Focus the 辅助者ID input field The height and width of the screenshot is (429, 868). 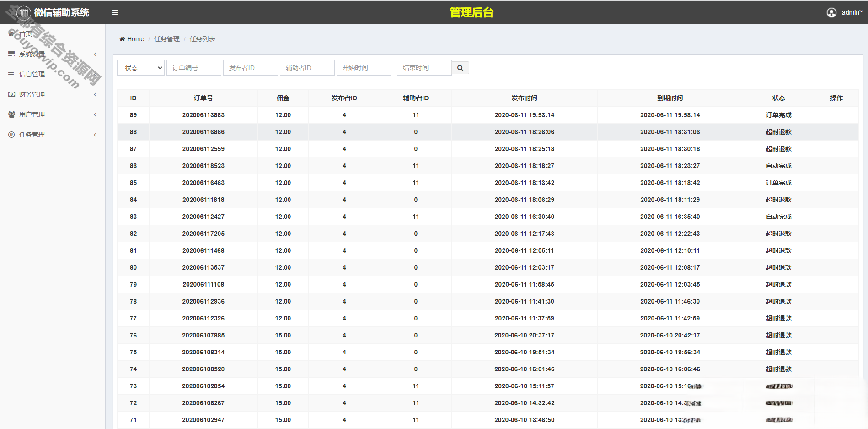pos(307,68)
